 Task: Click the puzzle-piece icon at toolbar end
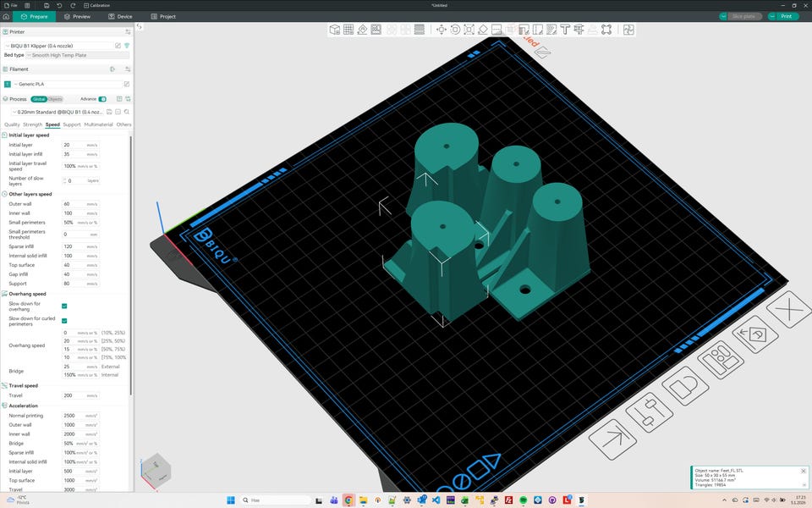click(628, 30)
